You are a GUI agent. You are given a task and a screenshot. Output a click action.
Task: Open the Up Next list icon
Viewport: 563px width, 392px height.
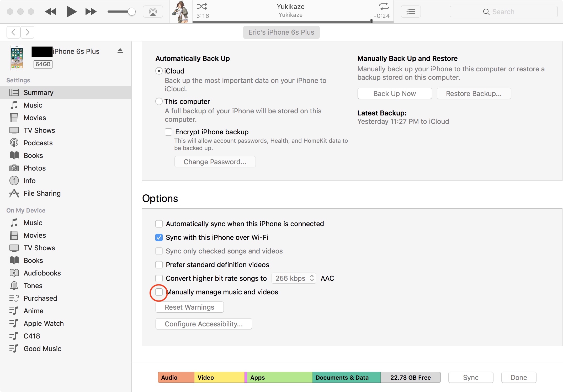pos(411,12)
